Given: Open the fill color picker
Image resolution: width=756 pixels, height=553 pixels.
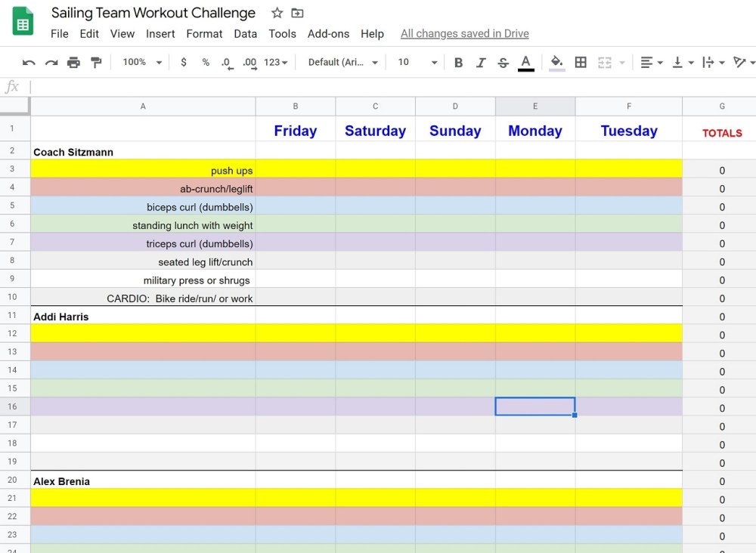Looking at the screenshot, I should 556,63.
